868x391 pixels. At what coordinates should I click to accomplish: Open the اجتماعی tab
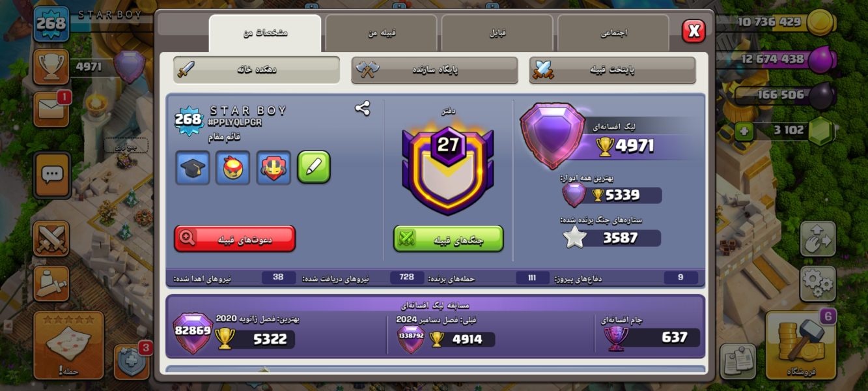613,33
